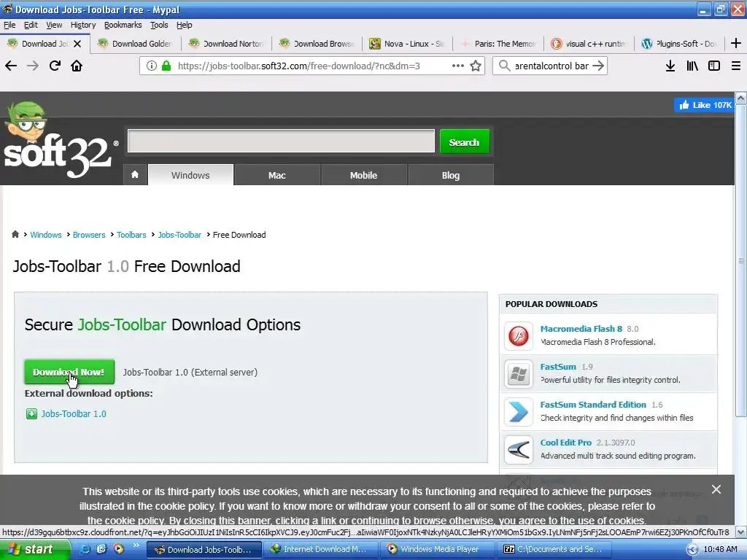Go back with the browser back arrow

11,66
